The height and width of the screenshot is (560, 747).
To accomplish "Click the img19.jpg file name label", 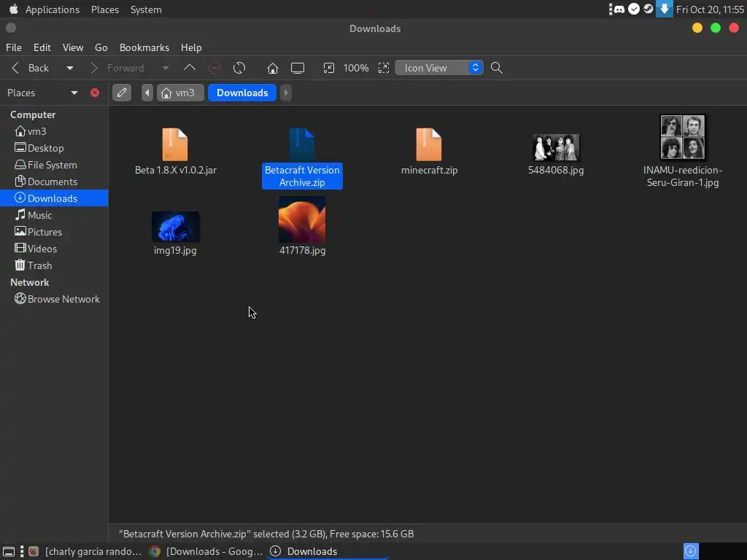I will (175, 250).
